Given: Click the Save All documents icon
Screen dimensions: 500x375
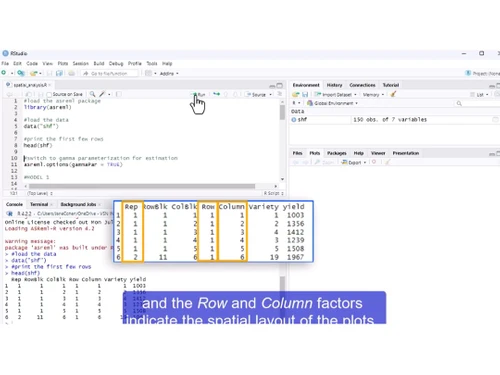Looking at the screenshot, I should coord(59,73).
